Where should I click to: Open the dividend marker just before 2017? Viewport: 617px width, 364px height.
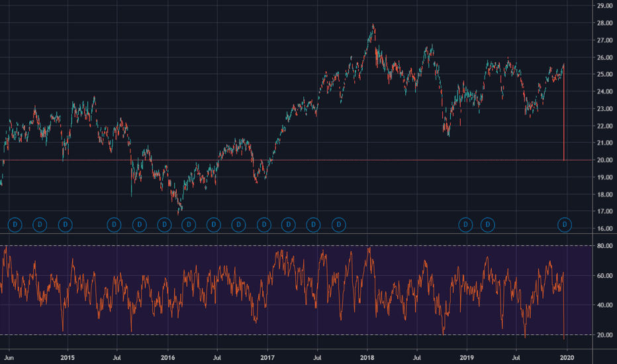coord(264,225)
